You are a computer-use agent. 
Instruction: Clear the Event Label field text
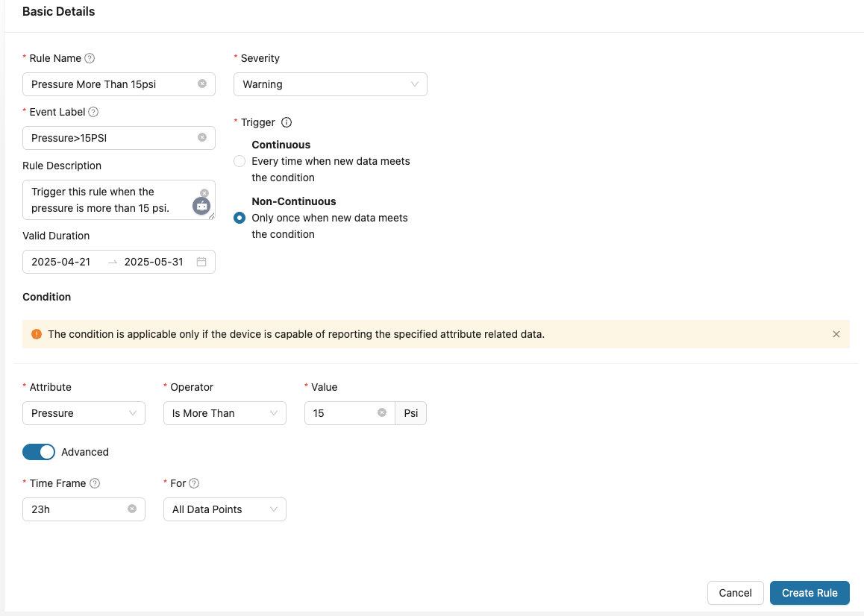202,137
